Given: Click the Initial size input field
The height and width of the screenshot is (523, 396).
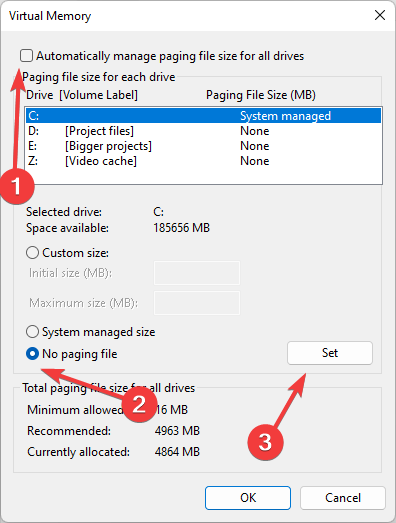Looking at the screenshot, I should 197,273.
